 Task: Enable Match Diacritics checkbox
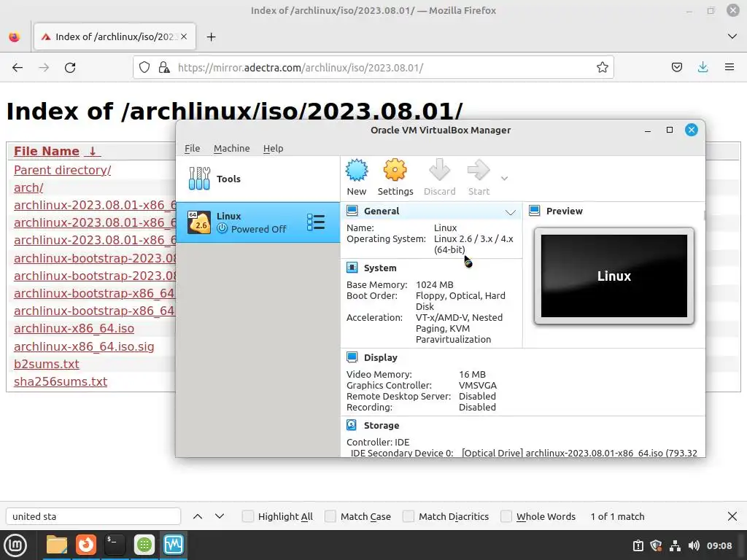[409, 516]
